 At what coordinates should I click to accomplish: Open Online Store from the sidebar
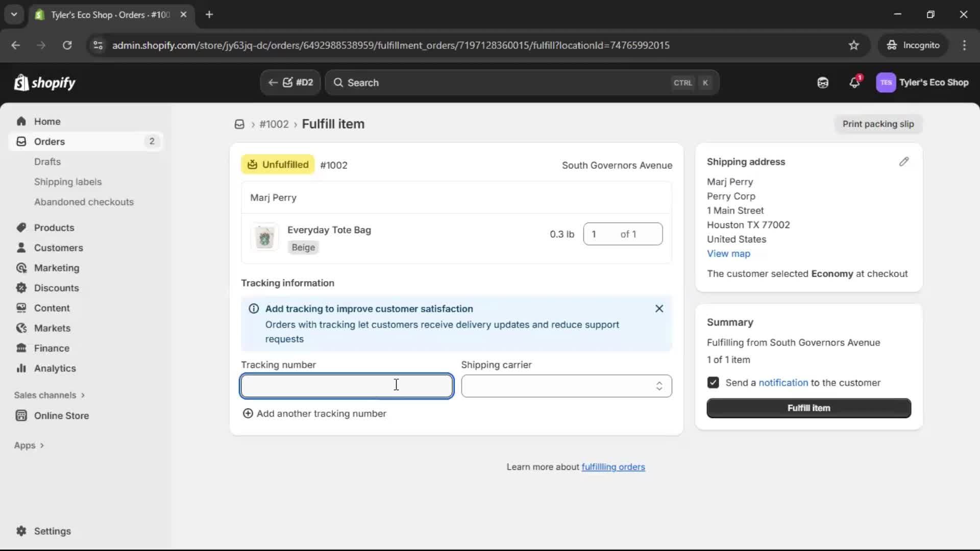pos(61,415)
